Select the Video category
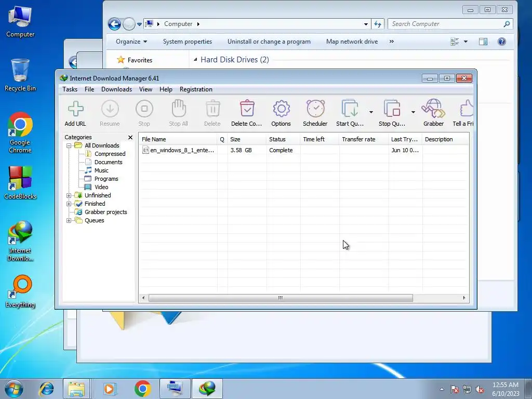This screenshot has height=399, width=532. pyautogui.click(x=101, y=187)
